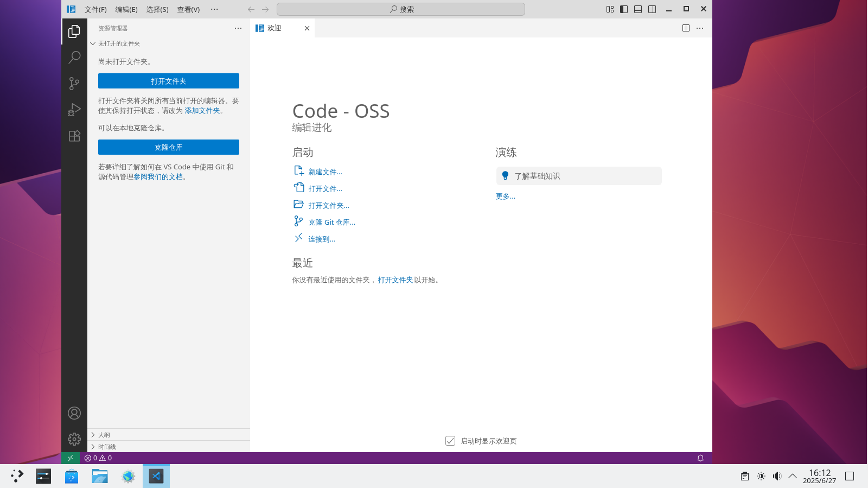Open system settings icon in taskbar
This screenshot has width=868, height=488.
click(x=43, y=476)
